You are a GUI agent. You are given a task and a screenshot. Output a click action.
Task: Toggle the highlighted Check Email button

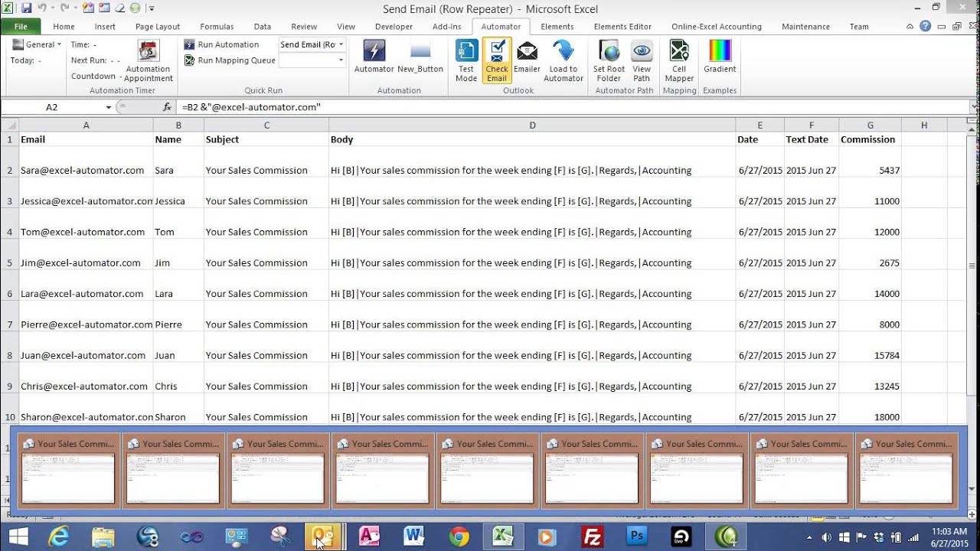pos(497,60)
